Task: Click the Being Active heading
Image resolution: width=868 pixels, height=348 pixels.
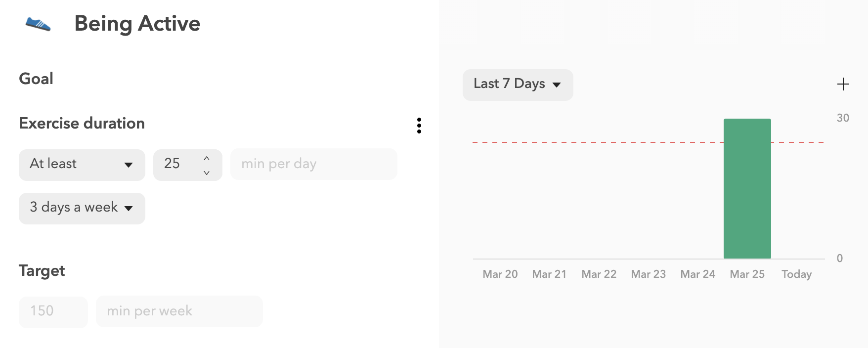Action: [137, 24]
